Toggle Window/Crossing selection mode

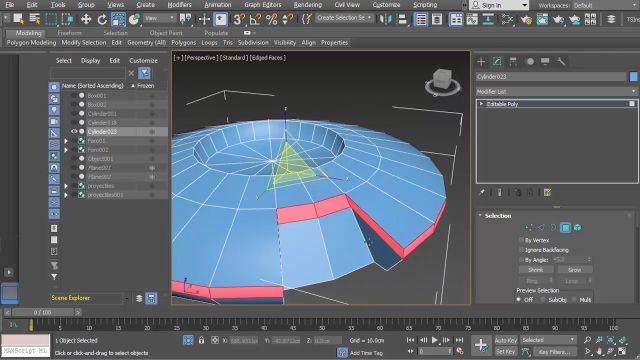[x=68, y=19]
